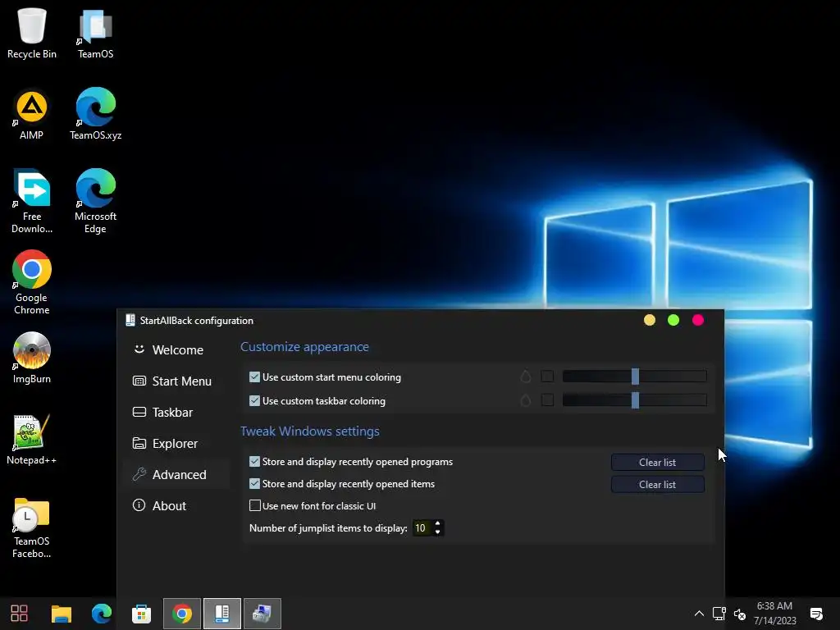
Task: Click the 'Tweak Windows settings' heading
Action: click(x=309, y=431)
